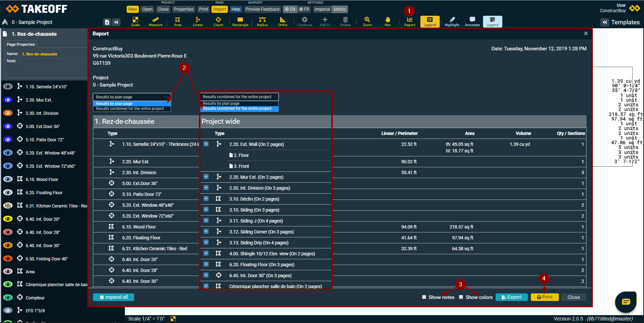The width and height of the screenshot is (644, 323).
Task: Expand the 3.10. Déclin row
Action: [206, 199]
